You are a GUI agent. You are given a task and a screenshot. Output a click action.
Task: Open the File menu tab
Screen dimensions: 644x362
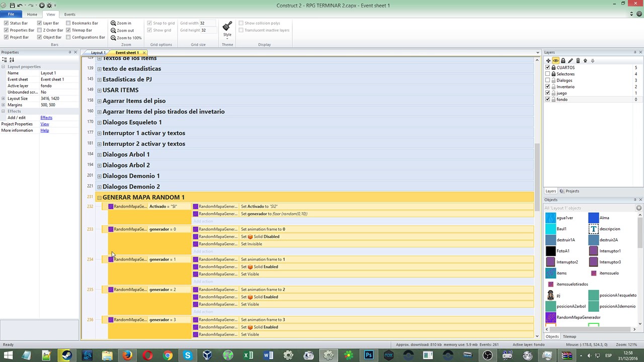(x=11, y=14)
